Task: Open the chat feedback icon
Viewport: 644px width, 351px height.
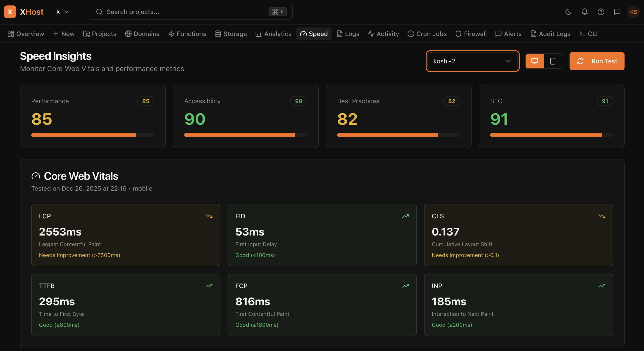Action: (x=617, y=12)
